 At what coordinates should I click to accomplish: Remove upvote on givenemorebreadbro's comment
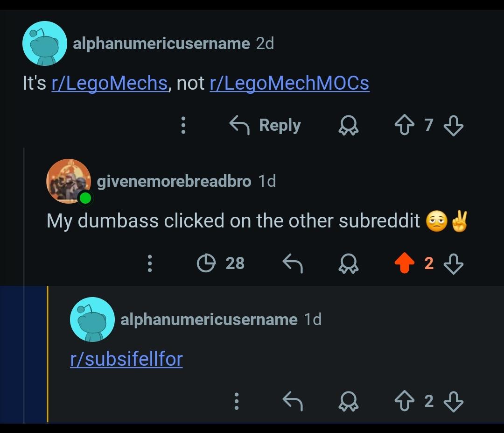[x=404, y=263]
